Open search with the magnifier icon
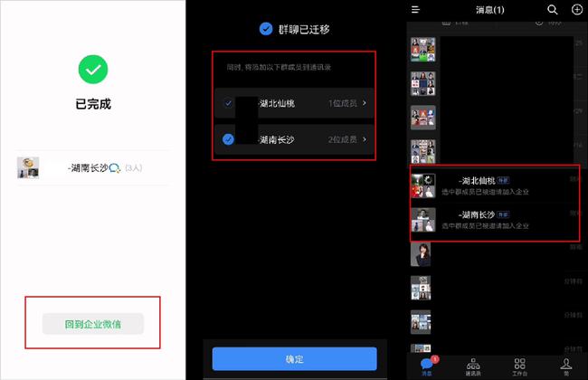588x380 pixels. (553, 9)
